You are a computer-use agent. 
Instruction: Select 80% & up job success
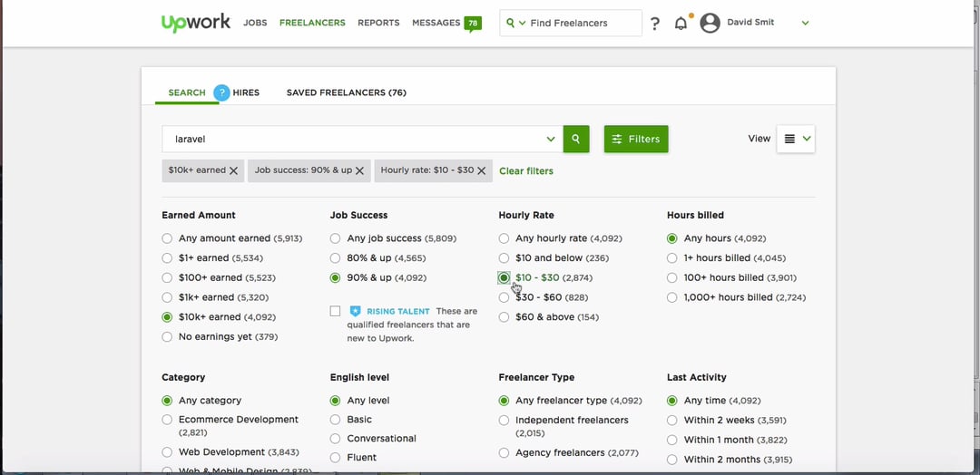(335, 257)
